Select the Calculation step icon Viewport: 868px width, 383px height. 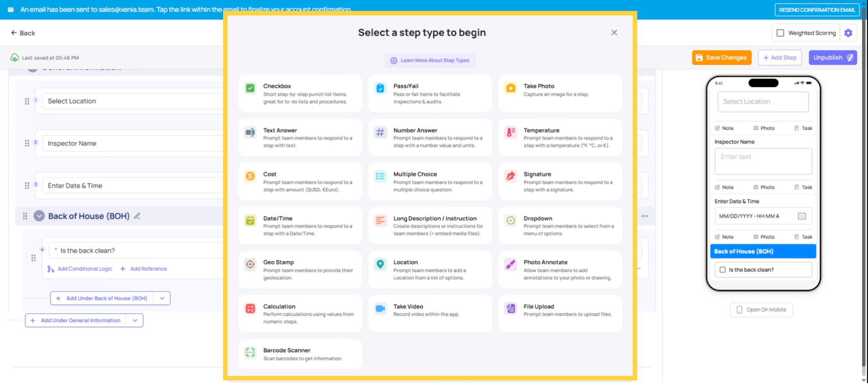[250, 308]
